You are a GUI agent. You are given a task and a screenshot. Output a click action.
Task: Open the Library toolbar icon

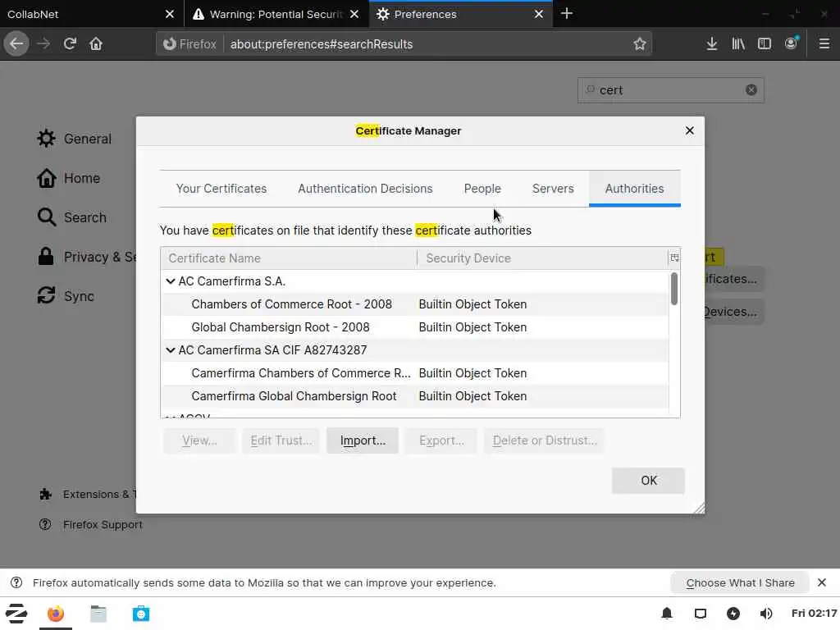(738, 44)
